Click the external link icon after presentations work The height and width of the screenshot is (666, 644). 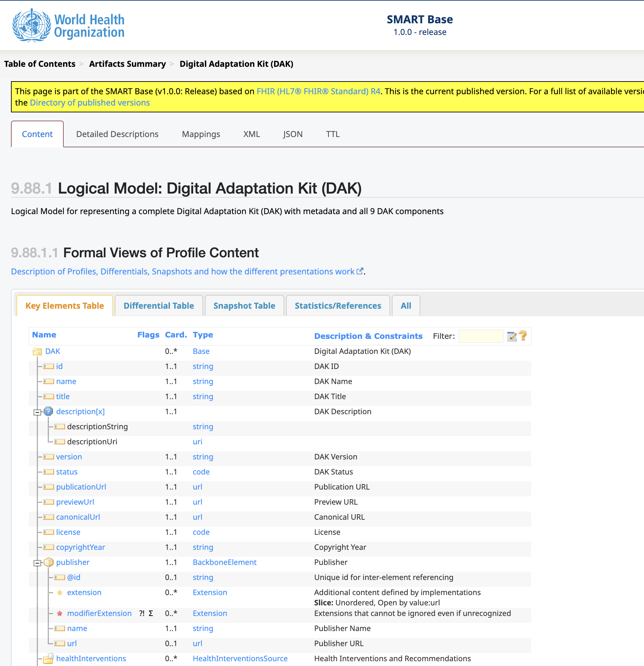360,271
